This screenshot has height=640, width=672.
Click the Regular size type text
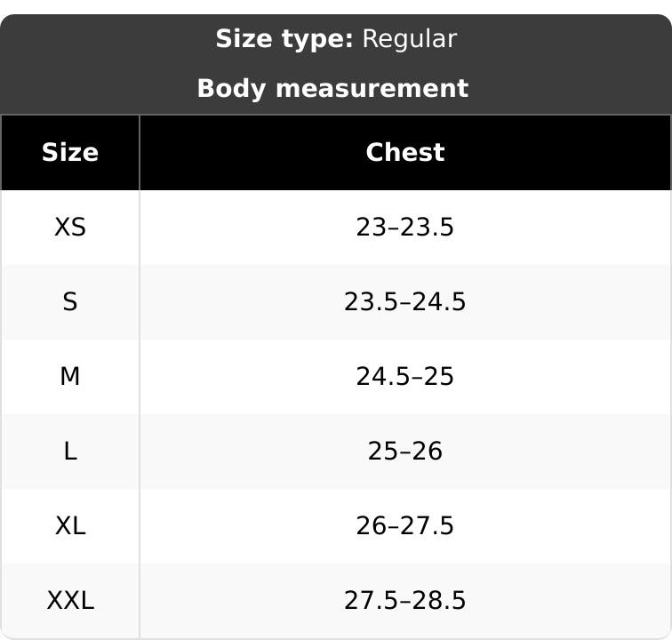click(x=409, y=39)
